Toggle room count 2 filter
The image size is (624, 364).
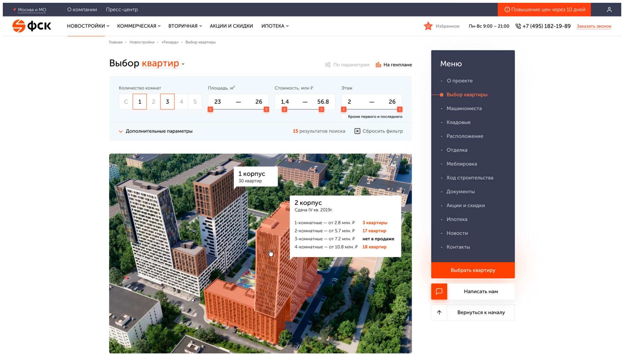click(153, 102)
